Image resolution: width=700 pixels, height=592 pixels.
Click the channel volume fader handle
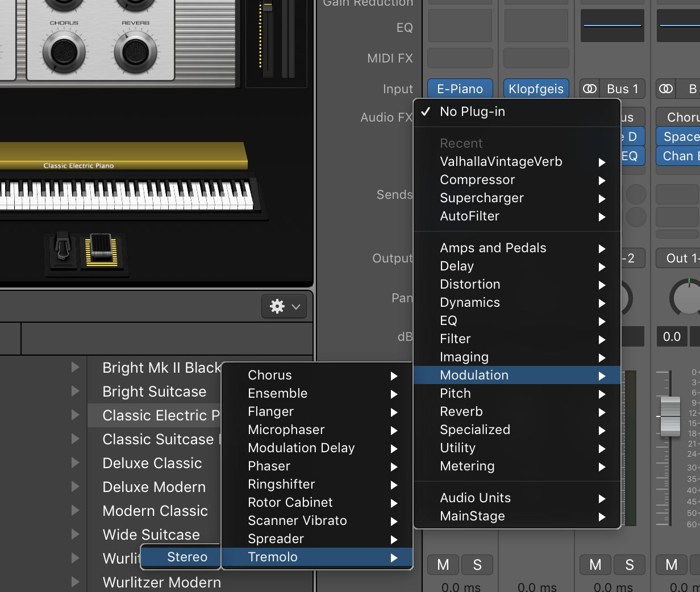click(x=670, y=415)
